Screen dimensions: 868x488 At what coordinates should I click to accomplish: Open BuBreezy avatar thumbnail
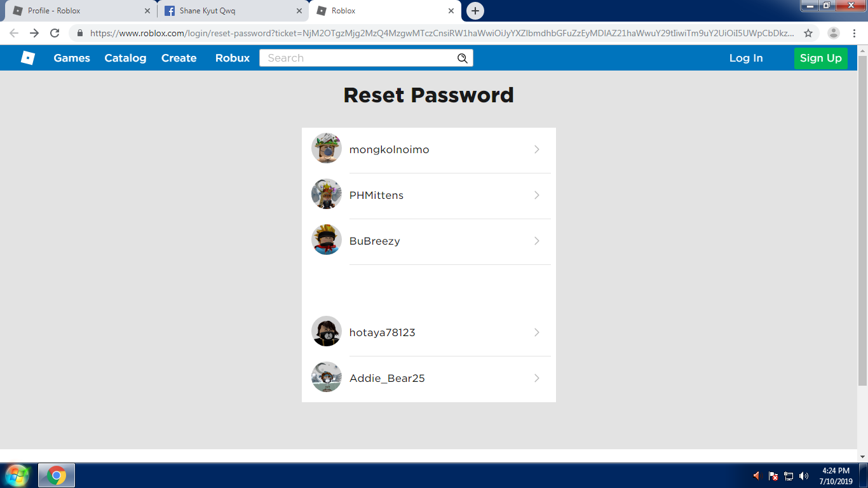327,240
